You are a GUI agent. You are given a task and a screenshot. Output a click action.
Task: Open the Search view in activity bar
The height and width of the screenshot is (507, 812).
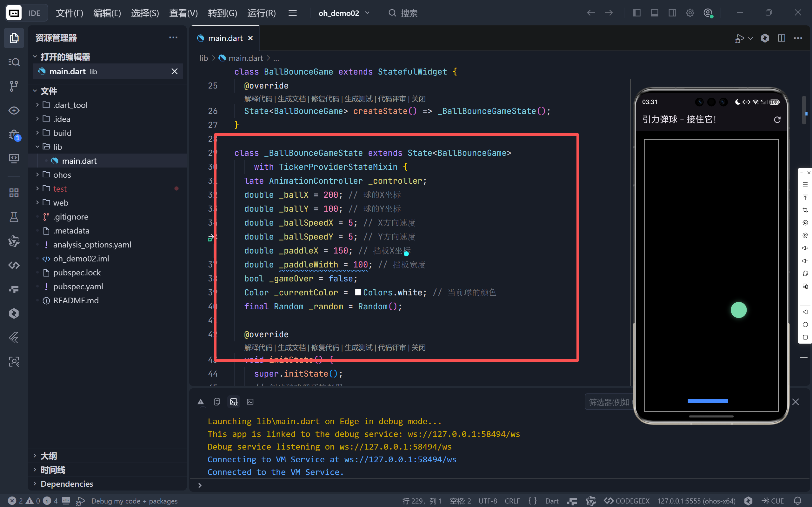(x=14, y=62)
